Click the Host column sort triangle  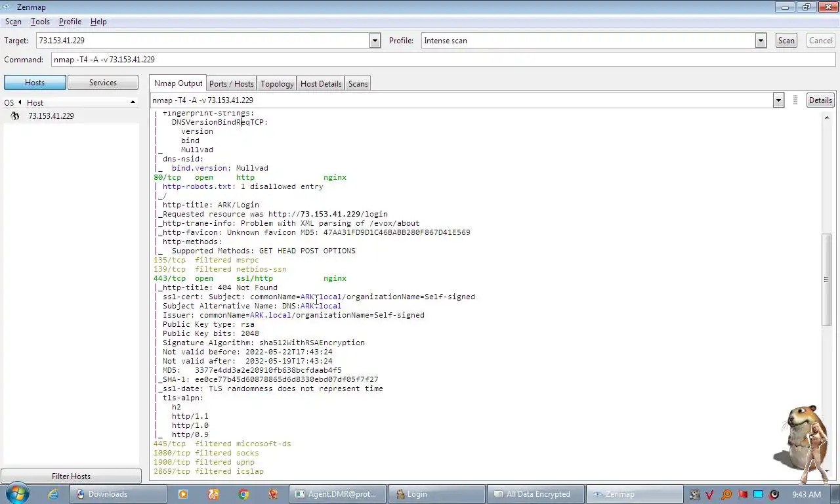pyautogui.click(x=133, y=102)
